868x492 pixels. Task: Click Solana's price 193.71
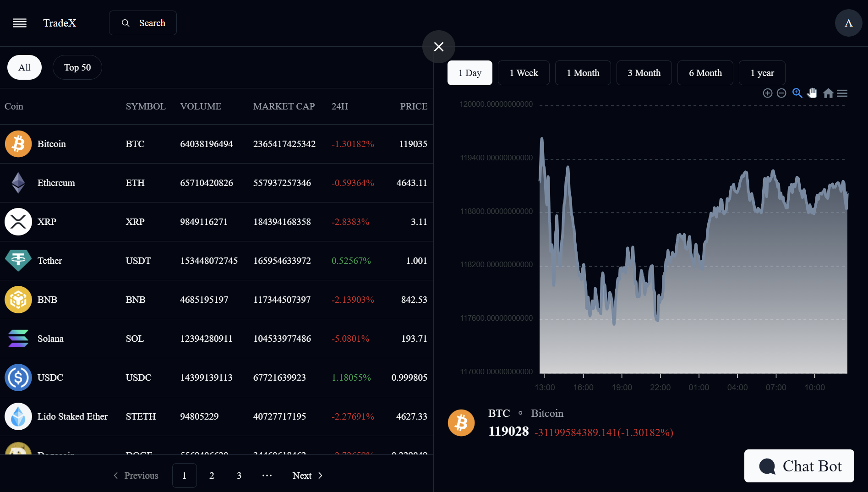coord(414,339)
